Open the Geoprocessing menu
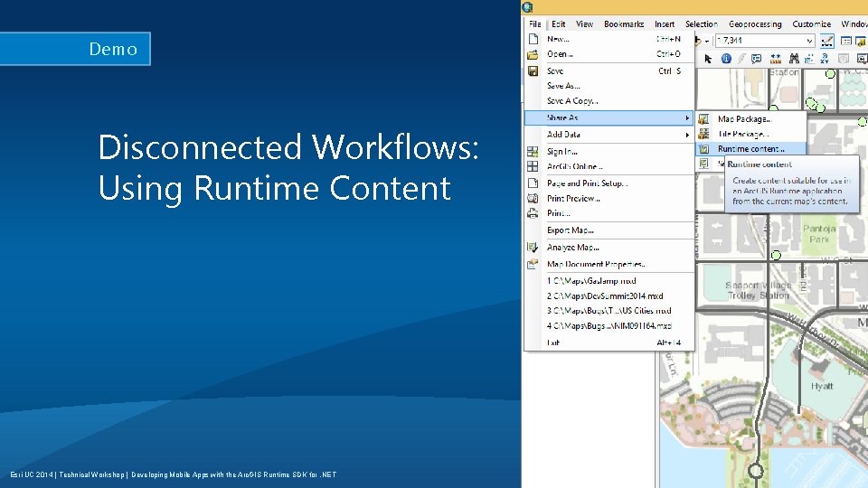 point(755,23)
